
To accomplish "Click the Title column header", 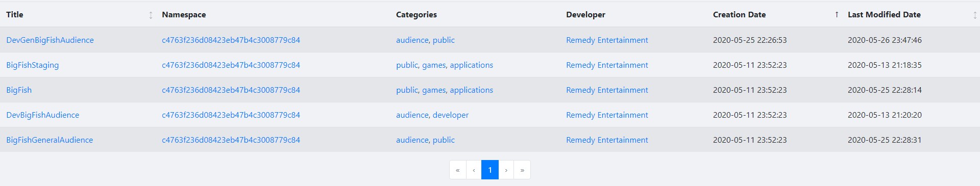I will 15,14.
